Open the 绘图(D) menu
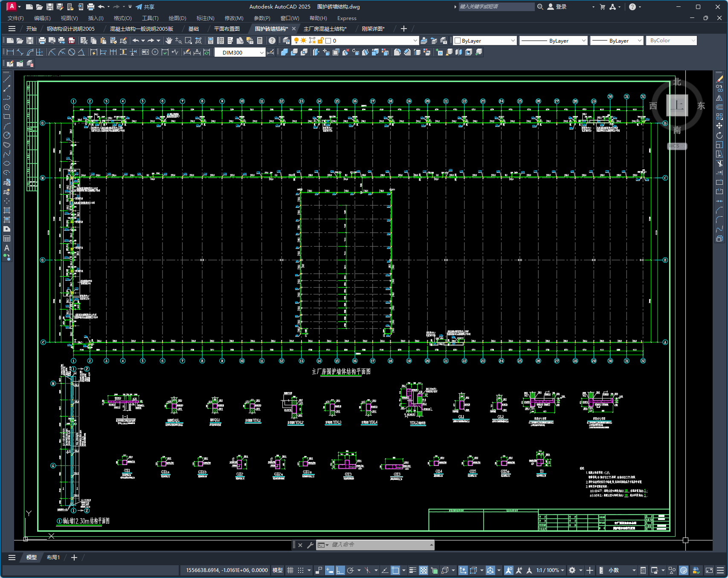 coord(177,18)
